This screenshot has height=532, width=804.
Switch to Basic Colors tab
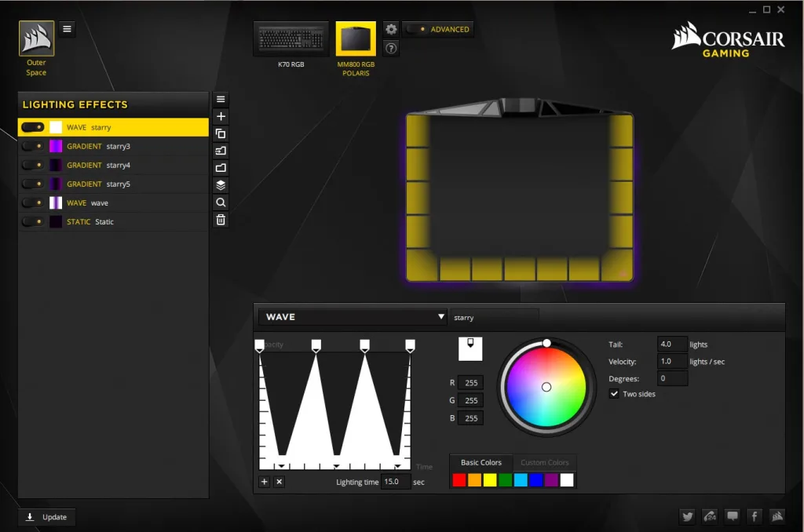coord(481,462)
